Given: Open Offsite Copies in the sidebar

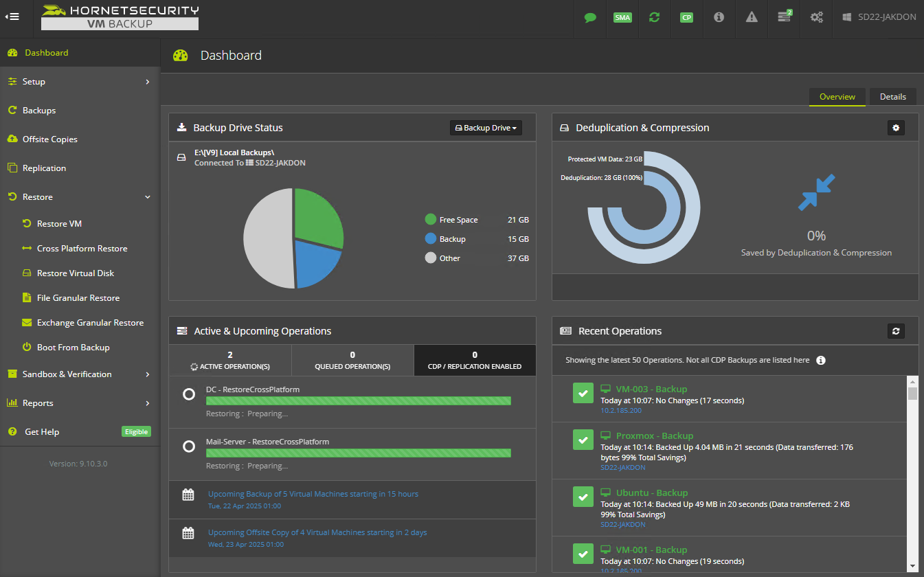Looking at the screenshot, I should coord(80,139).
